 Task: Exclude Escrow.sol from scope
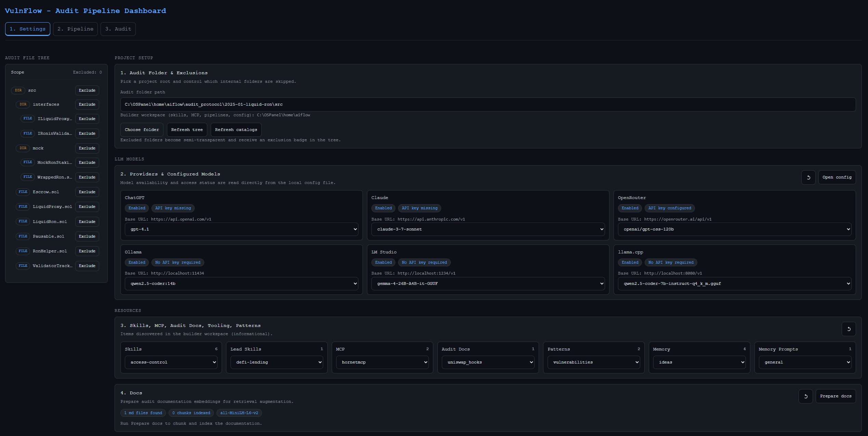[x=87, y=192]
